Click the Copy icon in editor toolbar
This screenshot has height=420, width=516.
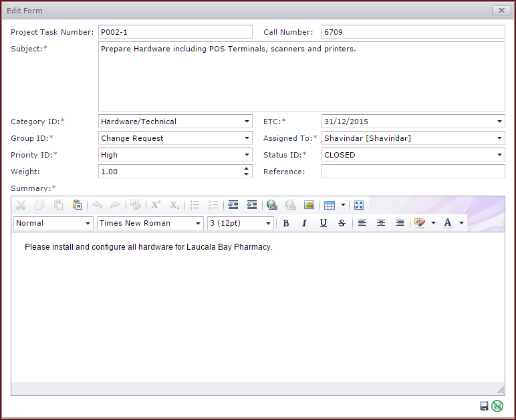(39, 205)
